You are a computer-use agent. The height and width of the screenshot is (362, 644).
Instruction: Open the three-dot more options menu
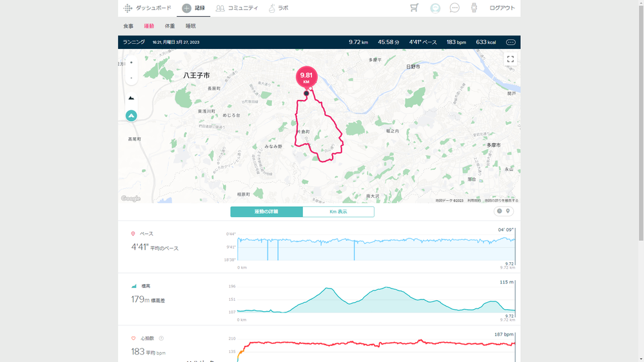pos(511,42)
